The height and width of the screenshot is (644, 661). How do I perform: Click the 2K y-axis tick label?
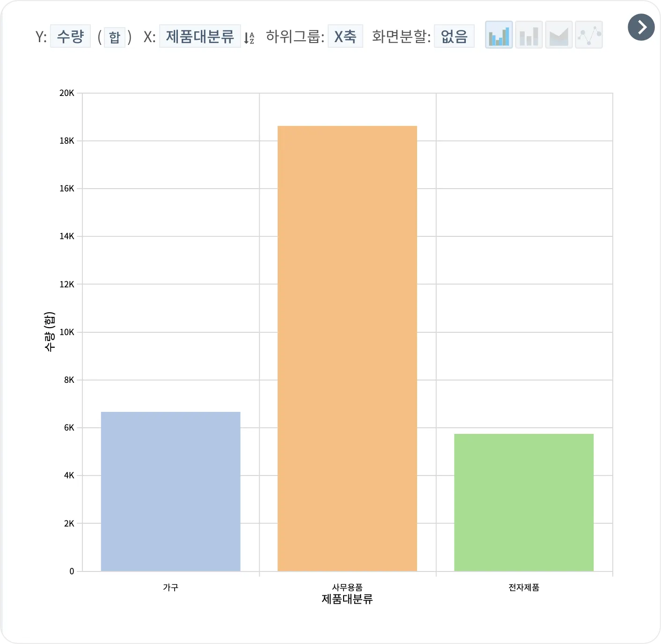click(x=69, y=524)
